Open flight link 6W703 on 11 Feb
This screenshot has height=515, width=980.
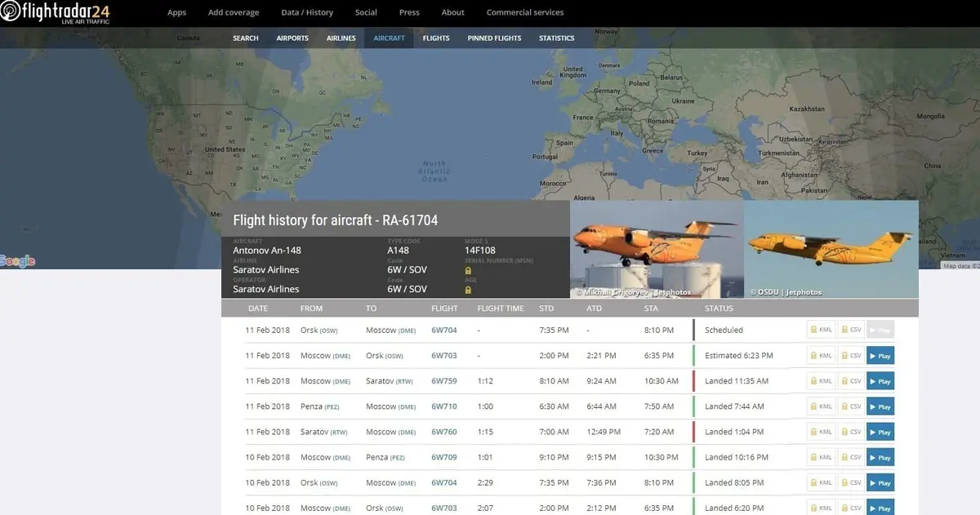(444, 356)
